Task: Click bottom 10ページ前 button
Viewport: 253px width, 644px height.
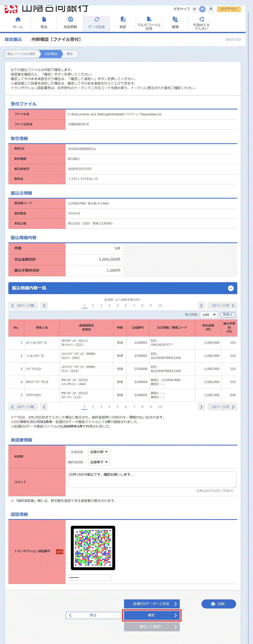Action: pos(23,407)
